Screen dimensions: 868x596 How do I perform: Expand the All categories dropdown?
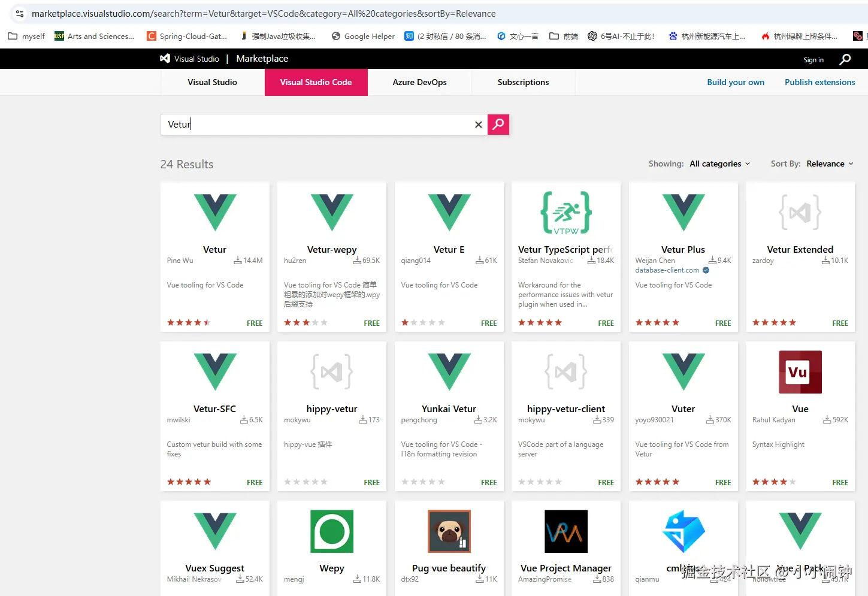719,164
